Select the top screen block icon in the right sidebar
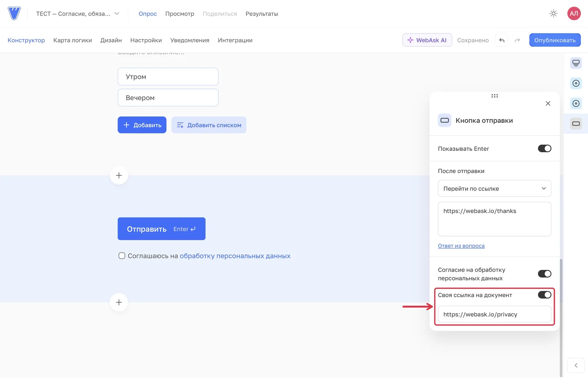The width and height of the screenshot is (588, 378). point(576,63)
